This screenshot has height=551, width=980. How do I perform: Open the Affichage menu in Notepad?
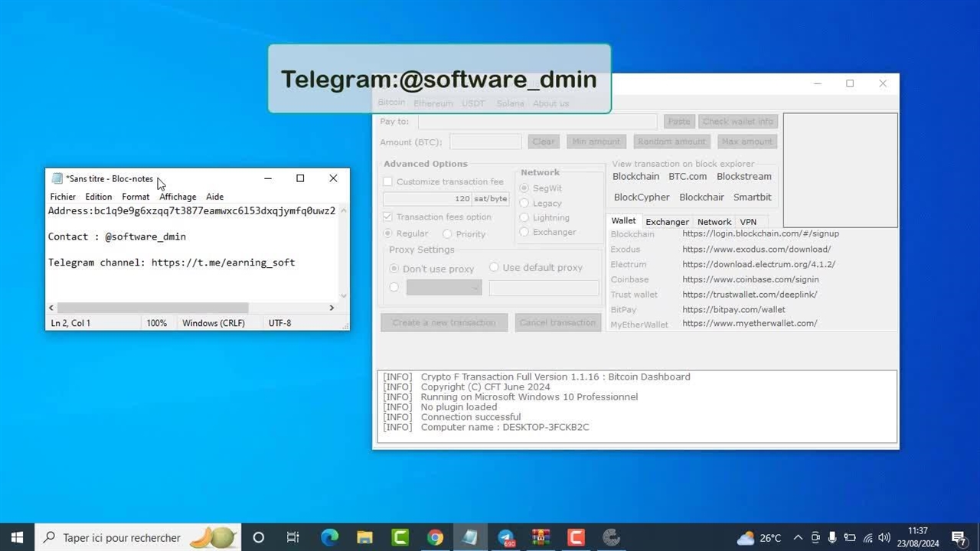click(178, 197)
